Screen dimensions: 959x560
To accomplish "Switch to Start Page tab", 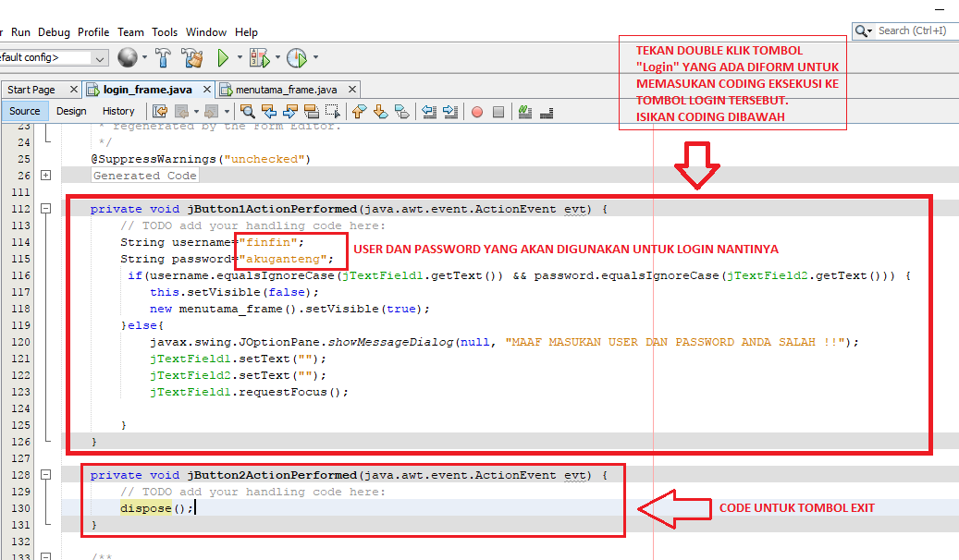I will [x=31, y=90].
